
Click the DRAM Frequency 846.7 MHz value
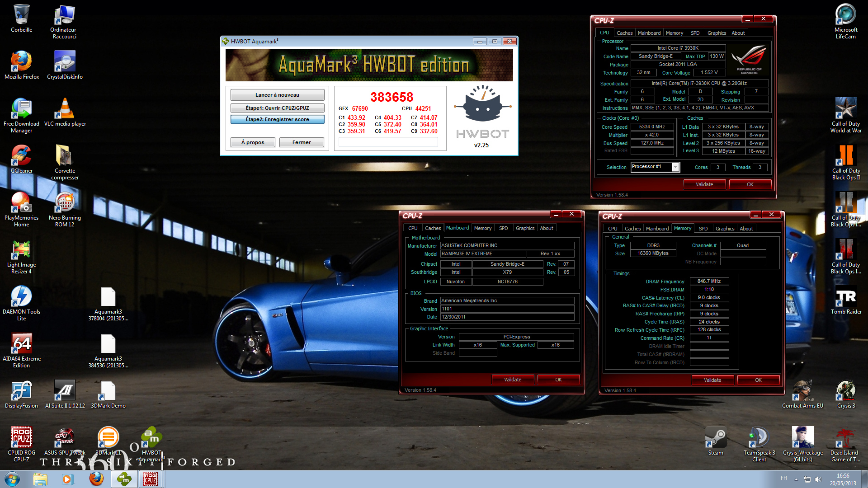(x=709, y=281)
